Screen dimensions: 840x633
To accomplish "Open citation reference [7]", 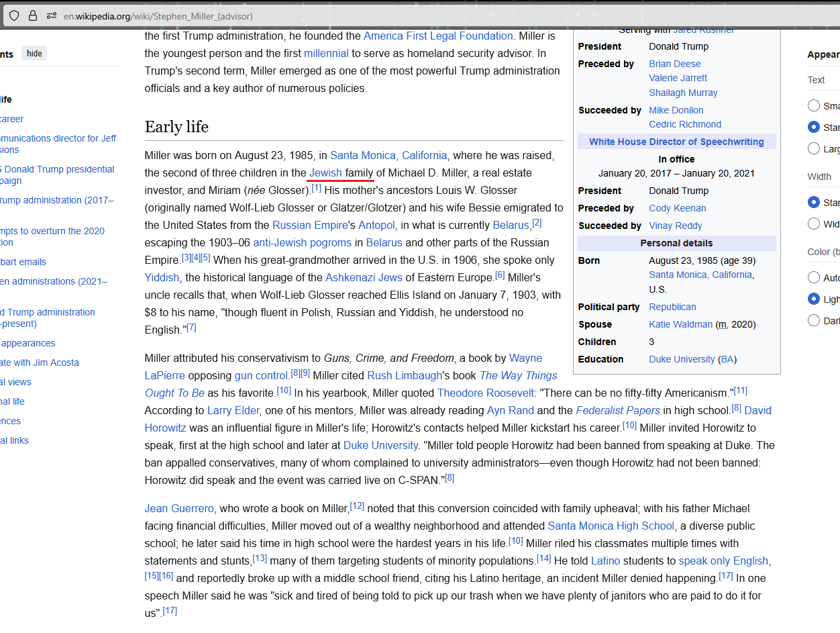I will click(x=191, y=328).
